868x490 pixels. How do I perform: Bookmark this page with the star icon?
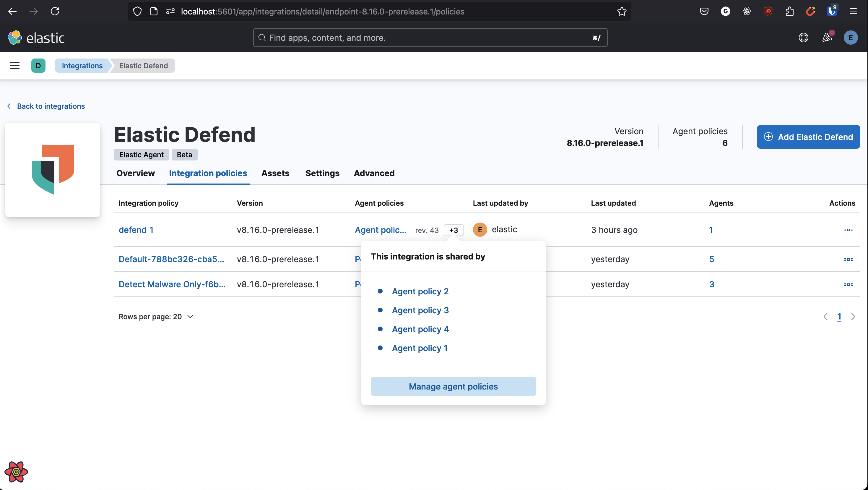point(621,12)
